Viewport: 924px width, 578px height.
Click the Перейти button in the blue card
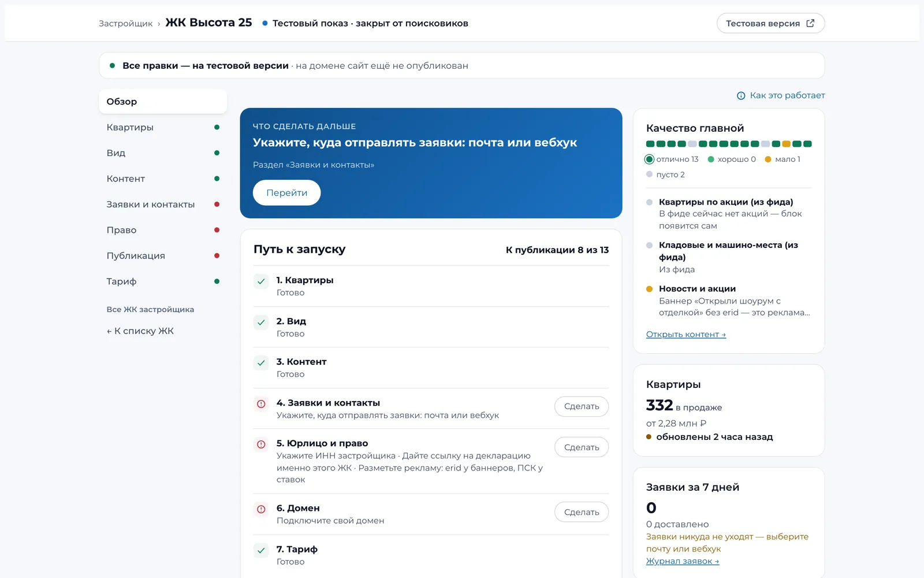coord(286,193)
